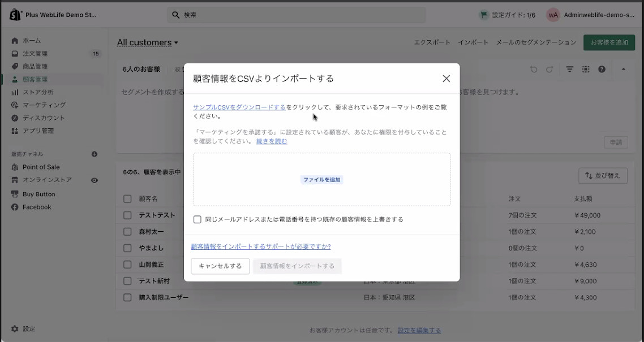This screenshot has height=342, width=644.
Task: Check the テストテスト customer row
Action: point(127,215)
